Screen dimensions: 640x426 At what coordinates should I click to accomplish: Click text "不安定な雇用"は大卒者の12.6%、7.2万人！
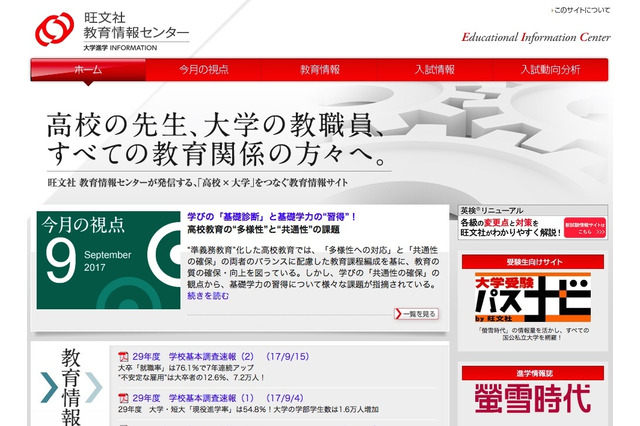pos(191,378)
